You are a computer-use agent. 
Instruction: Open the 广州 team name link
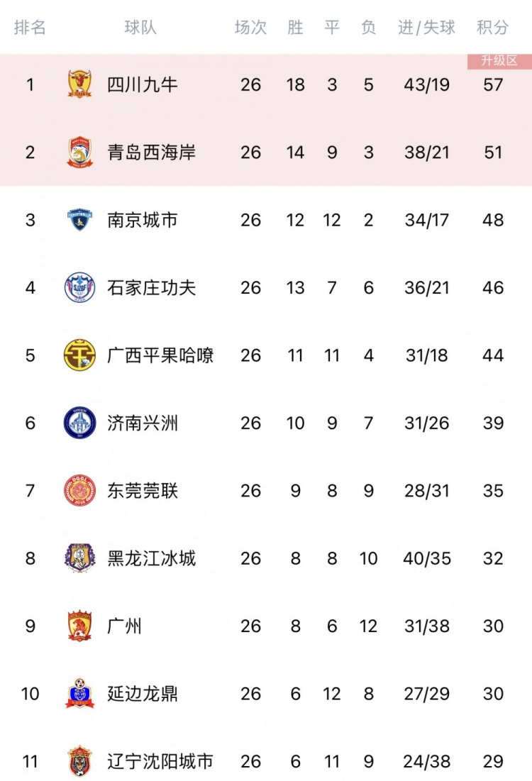click(125, 626)
